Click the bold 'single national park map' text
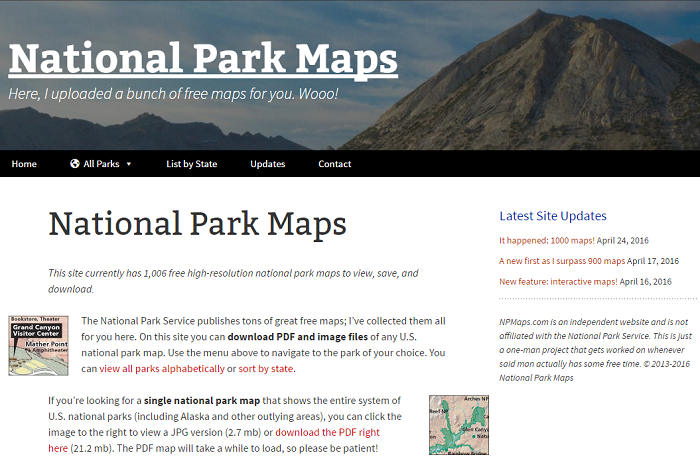The width and height of the screenshot is (700, 467). pyautogui.click(x=202, y=400)
